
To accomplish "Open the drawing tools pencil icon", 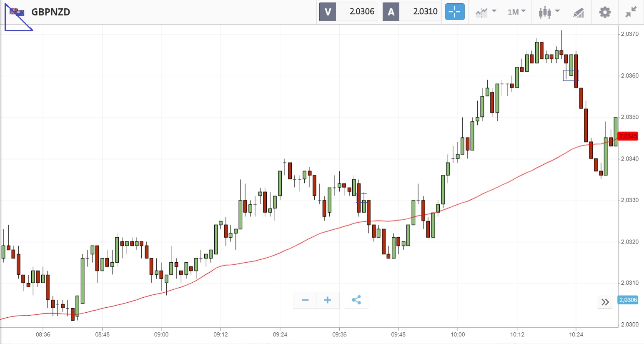I will (x=578, y=13).
